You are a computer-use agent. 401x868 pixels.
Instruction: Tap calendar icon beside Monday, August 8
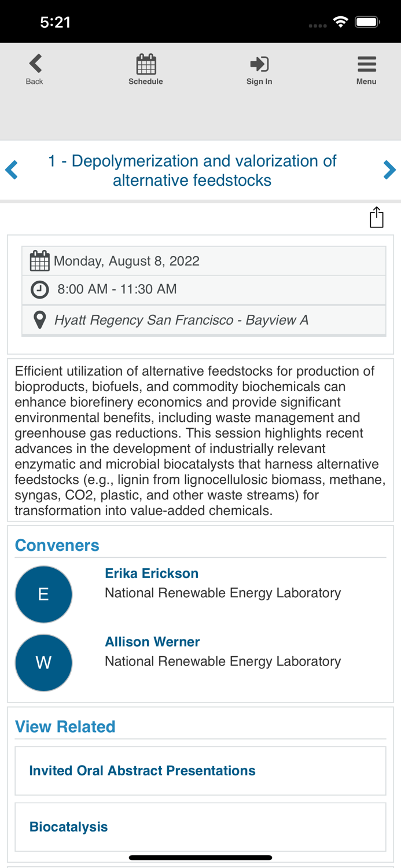pyautogui.click(x=39, y=261)
